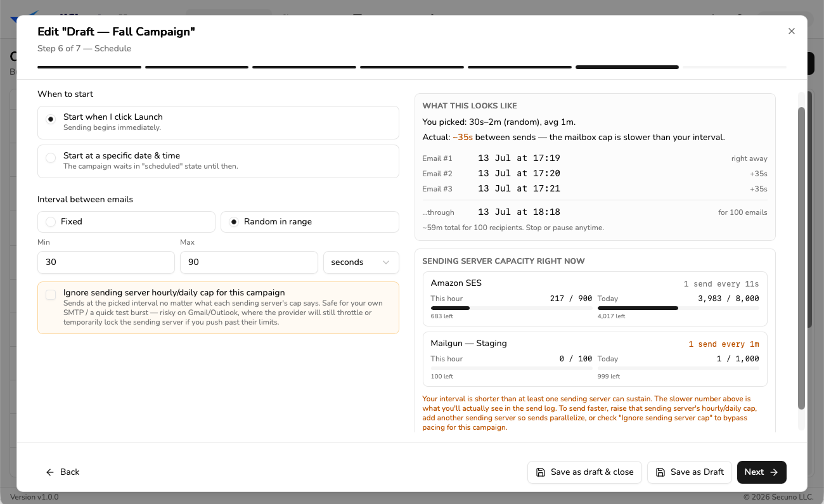Image resolution: width=824 pixels, height=504 pixels.
Task: Select Start when I click Launch
Action: (x=218, y=122)
